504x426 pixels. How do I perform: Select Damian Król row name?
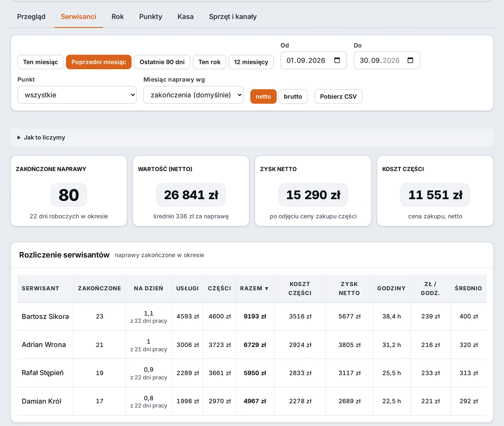[x=41, y=401]
